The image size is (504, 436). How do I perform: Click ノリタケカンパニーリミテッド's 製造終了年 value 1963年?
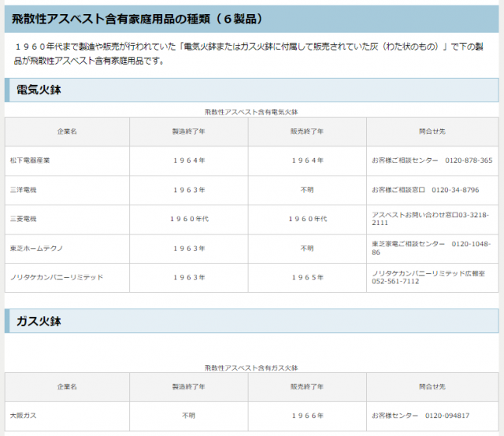pyautogui.click(x=189, y=277)
